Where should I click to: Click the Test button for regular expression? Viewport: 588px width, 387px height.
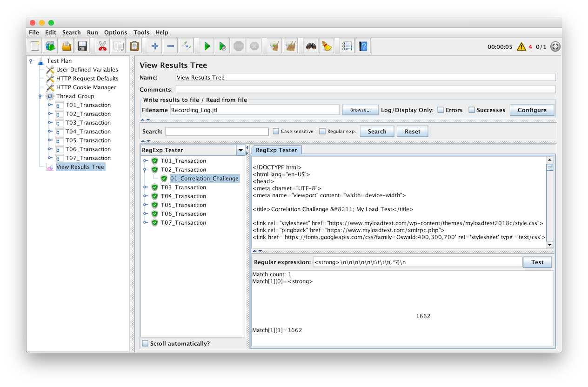pos(537,262)
